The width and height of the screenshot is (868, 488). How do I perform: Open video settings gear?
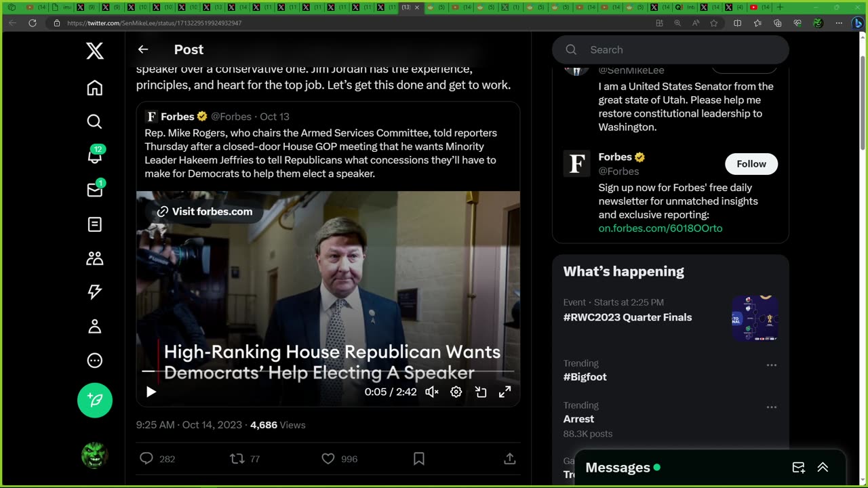point(456,392)
